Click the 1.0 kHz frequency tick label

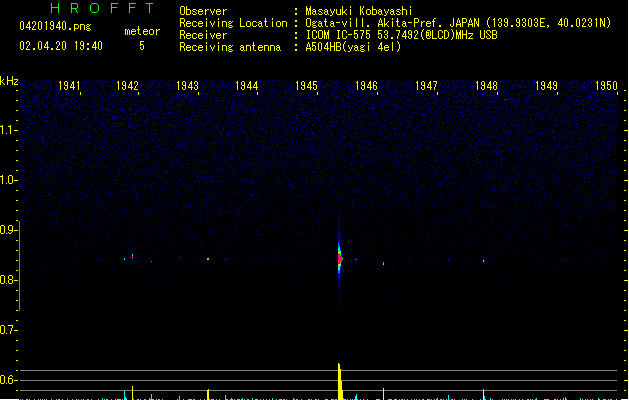[x=8, y=180]
